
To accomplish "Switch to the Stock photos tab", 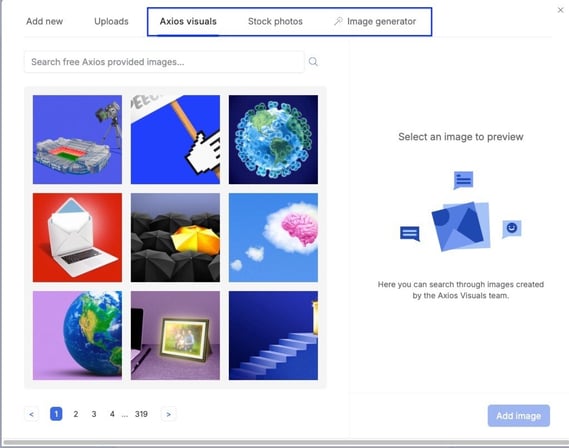I will pos(275,21).
